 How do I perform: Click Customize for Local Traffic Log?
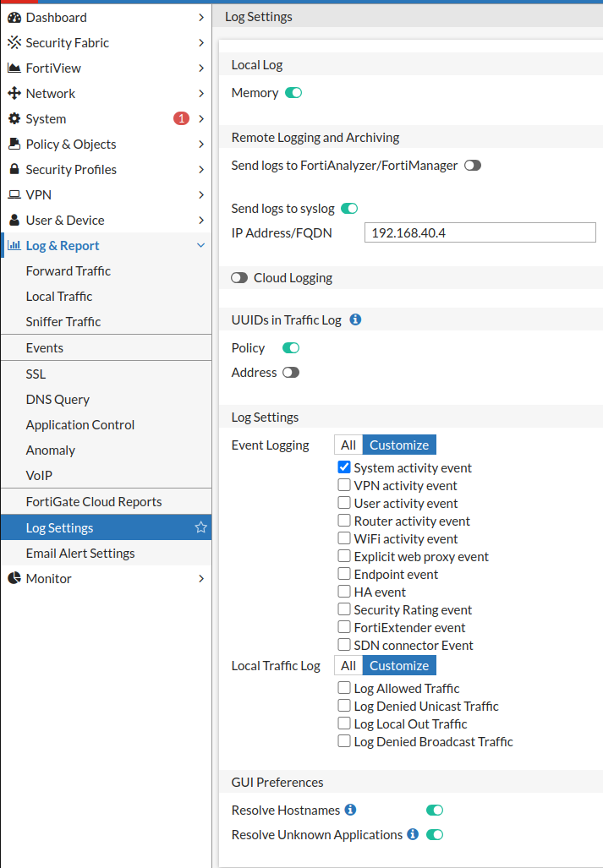(x=398, y=665)
